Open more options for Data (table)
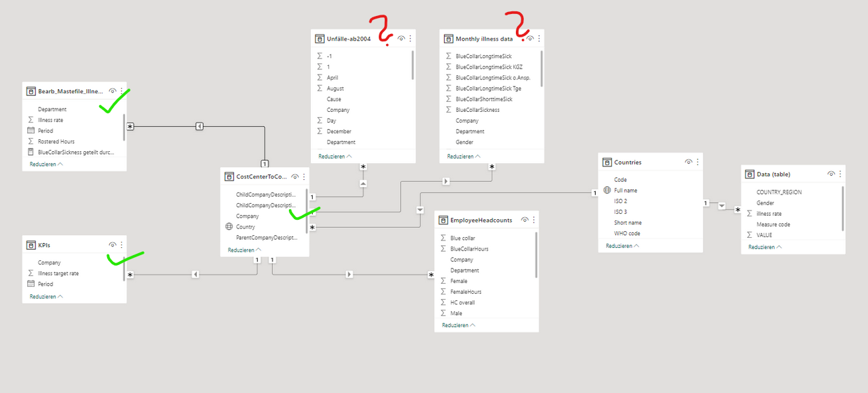Viewport: 868px width, 393px height. click(x=840, y=174)
